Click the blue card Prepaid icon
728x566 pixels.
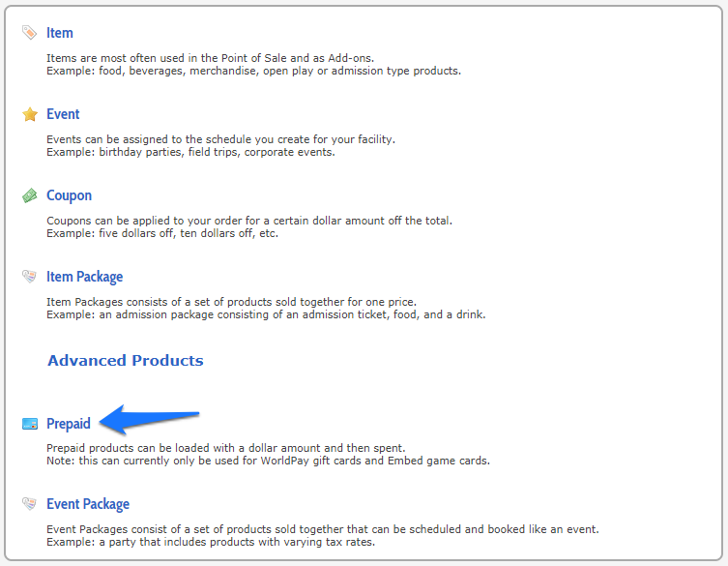(x=30, y=424)
